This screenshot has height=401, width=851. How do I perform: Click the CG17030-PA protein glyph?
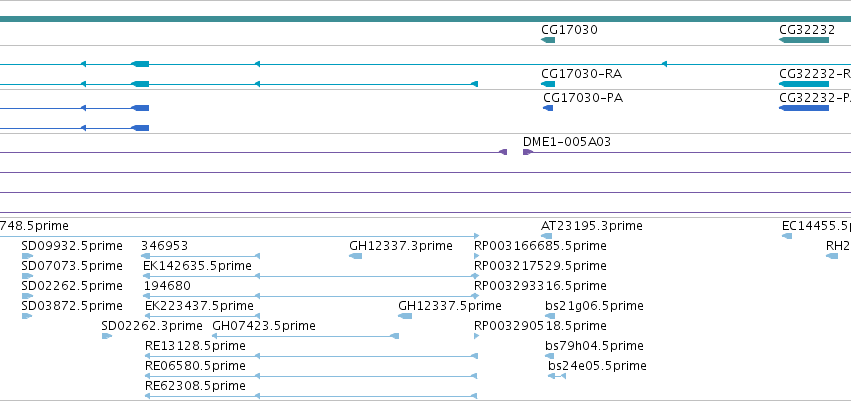pos(548,108)
